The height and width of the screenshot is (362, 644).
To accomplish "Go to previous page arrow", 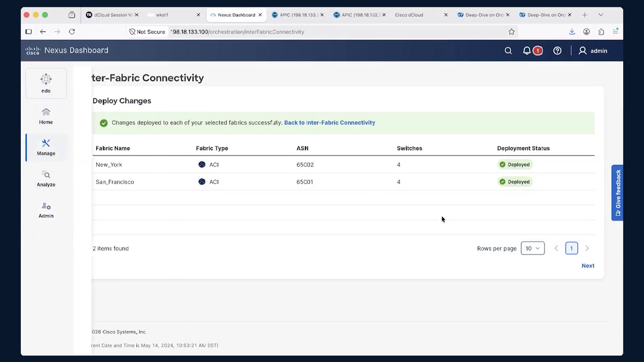I will [556, 248].
